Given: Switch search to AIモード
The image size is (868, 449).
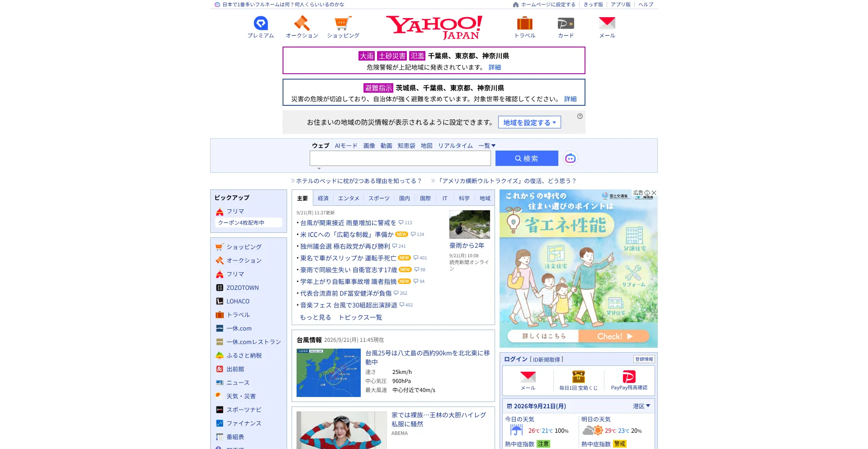Looking at the screenshot, I should 346,146.
